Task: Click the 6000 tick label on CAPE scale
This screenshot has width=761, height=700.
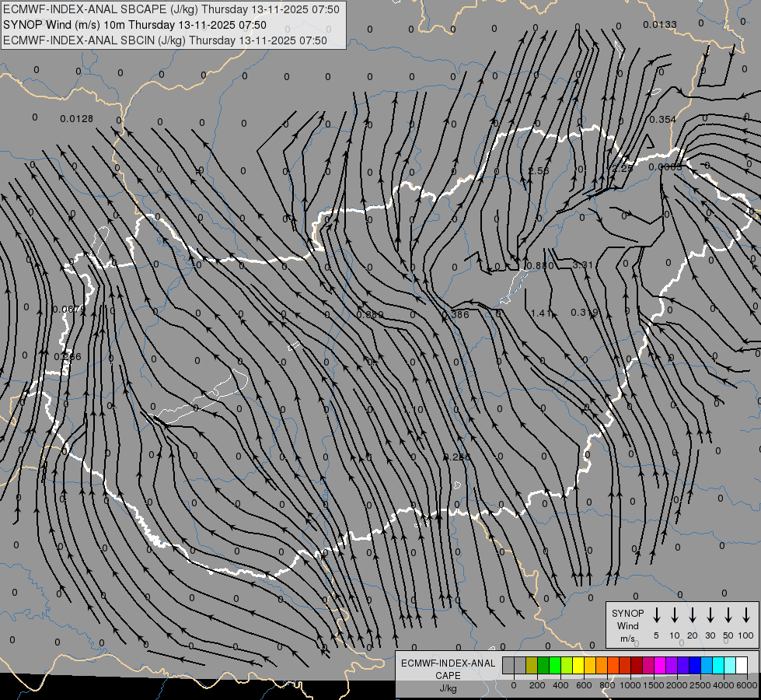Action: tap(746, 685)
